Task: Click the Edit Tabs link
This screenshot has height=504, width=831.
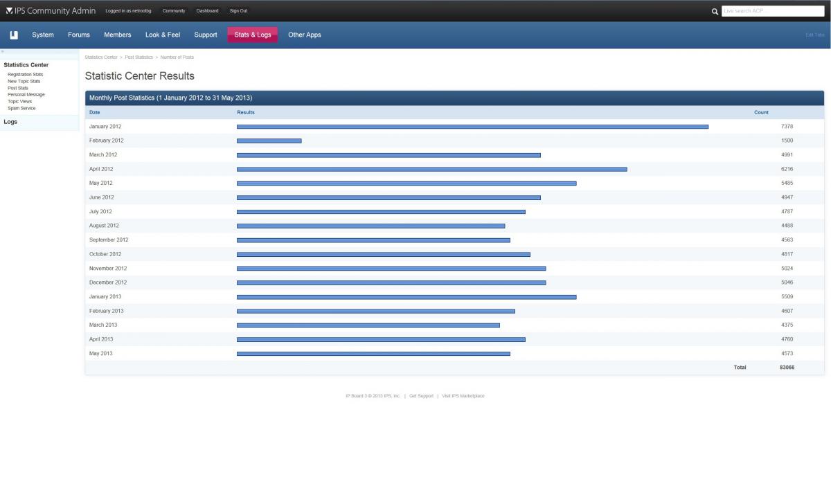Action: (x=814, y=35)
